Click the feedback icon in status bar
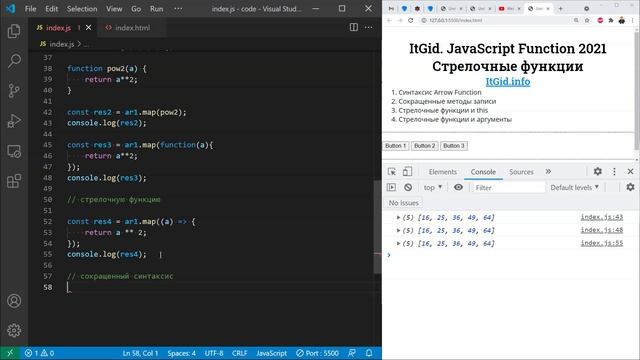 [x=351, y=353]
